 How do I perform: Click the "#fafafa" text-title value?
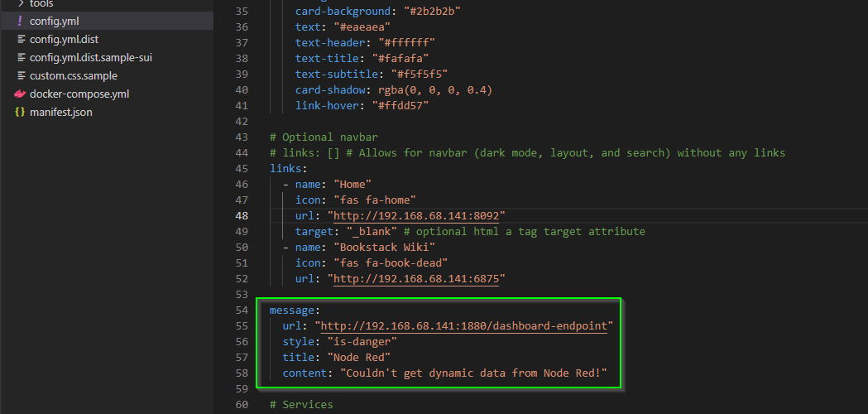pyautogui.click(x=400, y=58)
